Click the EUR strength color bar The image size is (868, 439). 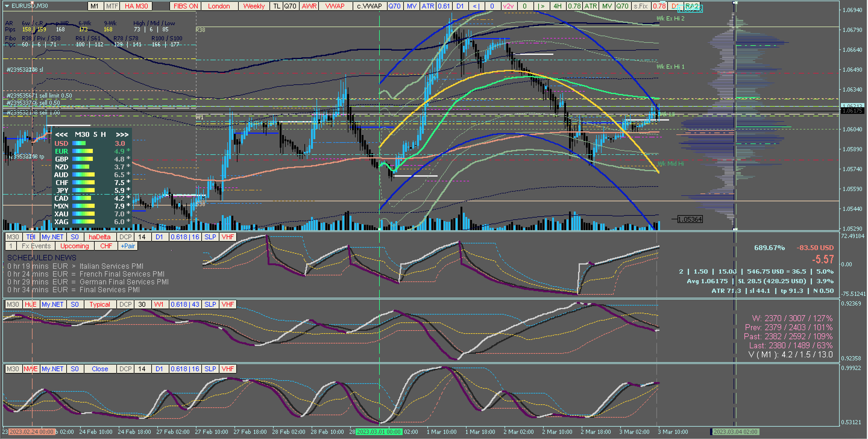pyautogui.click(x=83, y=151)
